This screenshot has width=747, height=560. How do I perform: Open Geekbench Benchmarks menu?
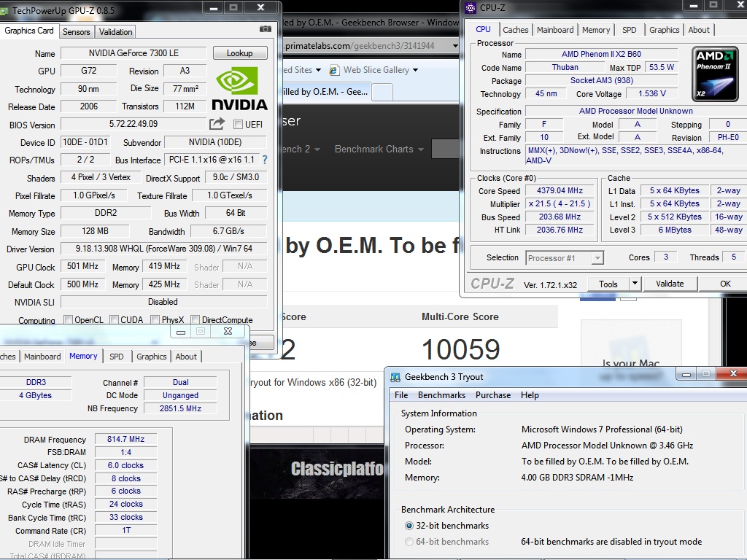[441, 395]
